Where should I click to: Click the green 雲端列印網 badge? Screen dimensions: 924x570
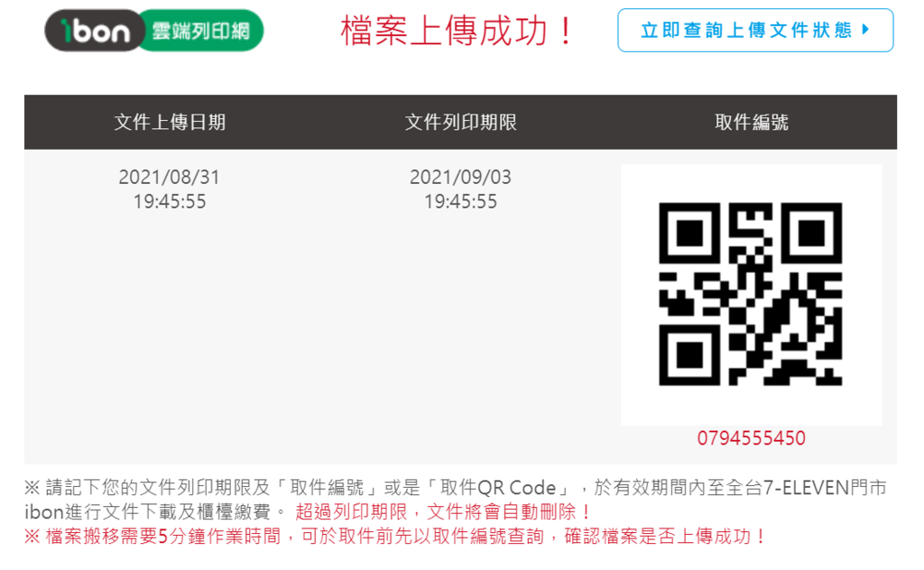201,30
